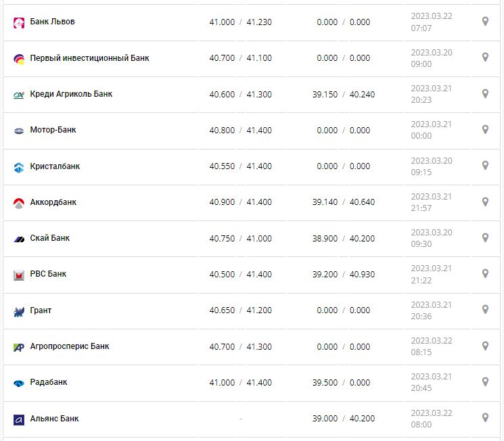
Task: Click location pin for Альянс Банк
Action: [485, 417]
